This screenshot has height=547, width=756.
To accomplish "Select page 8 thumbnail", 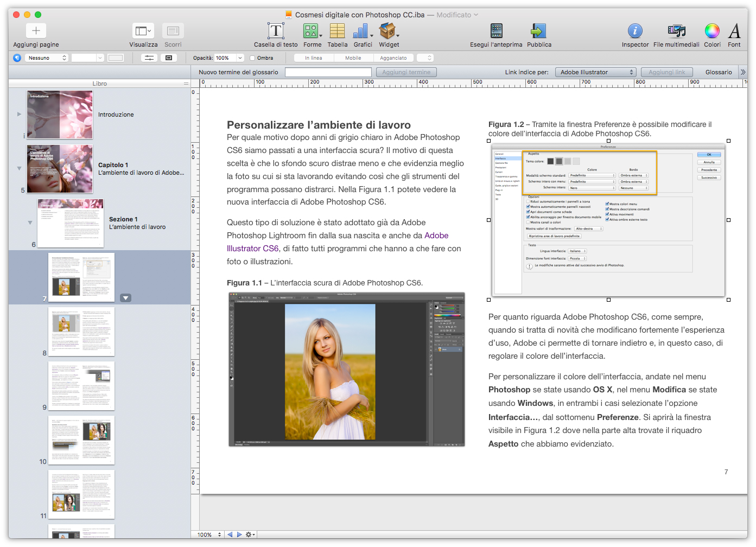I will click(81, 332).
